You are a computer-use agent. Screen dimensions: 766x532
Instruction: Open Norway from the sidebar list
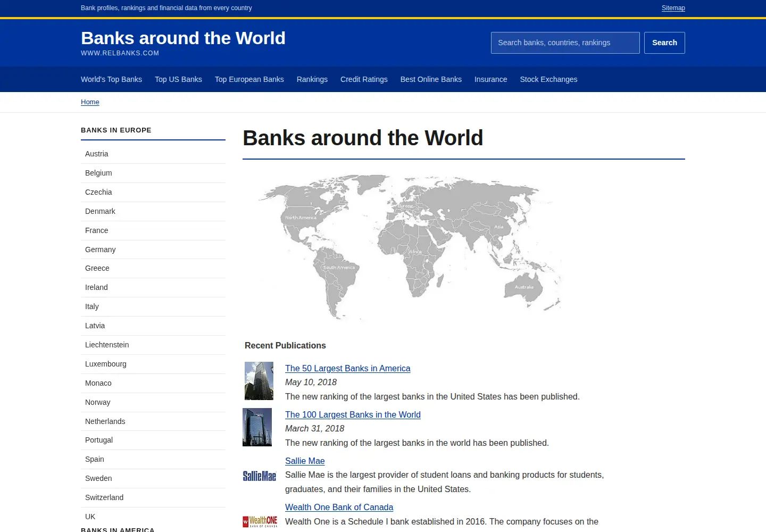click(153, 402)
